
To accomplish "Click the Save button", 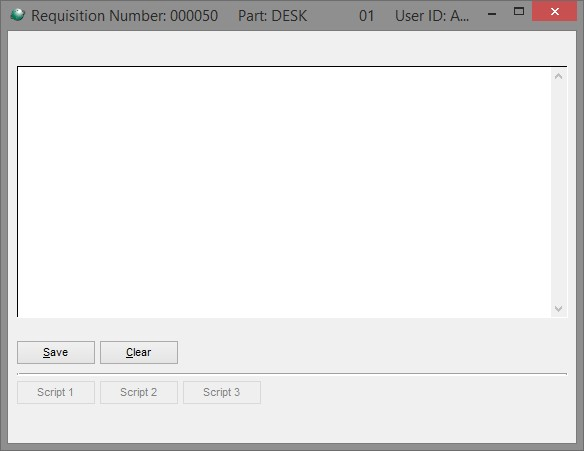I will click(x=56, y=352).
